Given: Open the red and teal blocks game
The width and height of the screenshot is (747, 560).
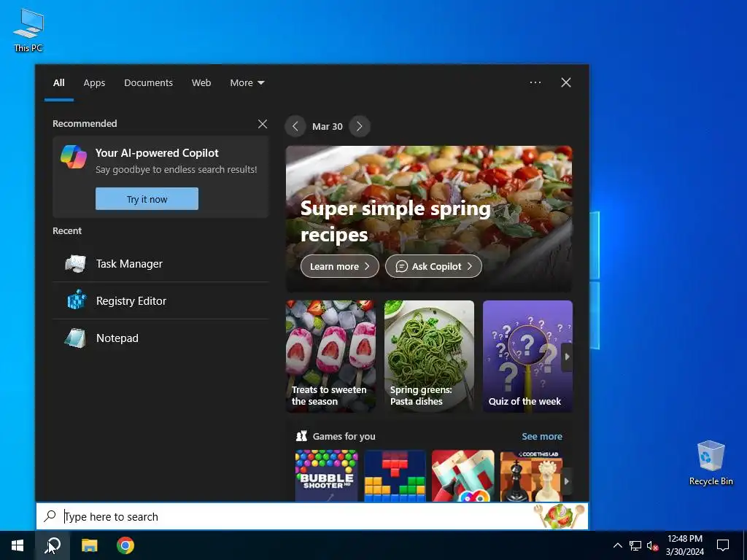Looking at the screenshot, I should pos(463,475).
